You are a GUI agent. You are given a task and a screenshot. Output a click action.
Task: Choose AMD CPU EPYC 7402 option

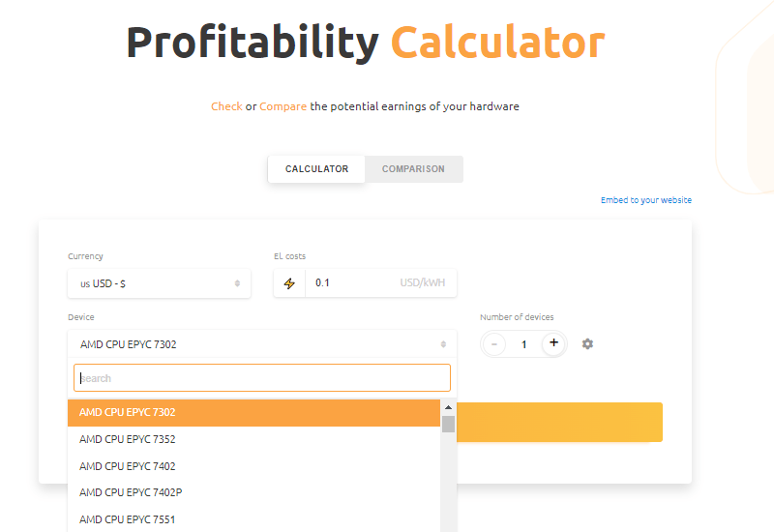point(253,466)
